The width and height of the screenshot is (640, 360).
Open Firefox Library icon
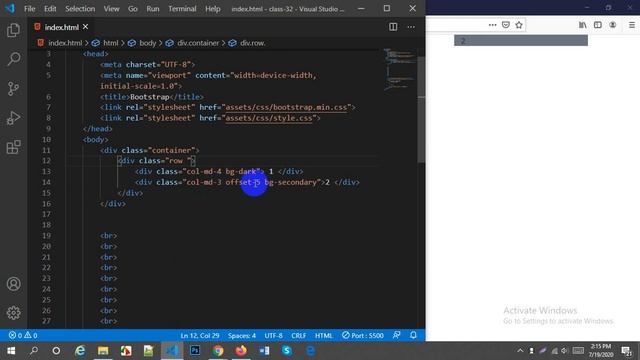coord(582,25)
